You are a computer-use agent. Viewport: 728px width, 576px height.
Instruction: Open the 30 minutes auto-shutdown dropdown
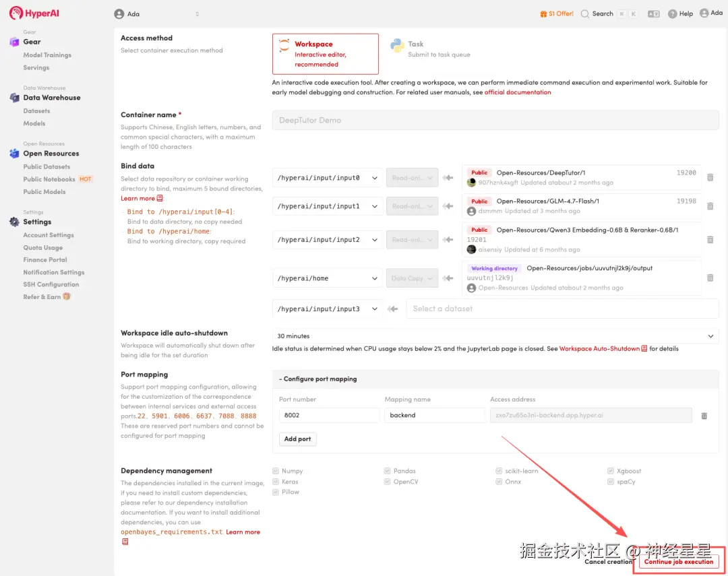[x=495, y=336]
